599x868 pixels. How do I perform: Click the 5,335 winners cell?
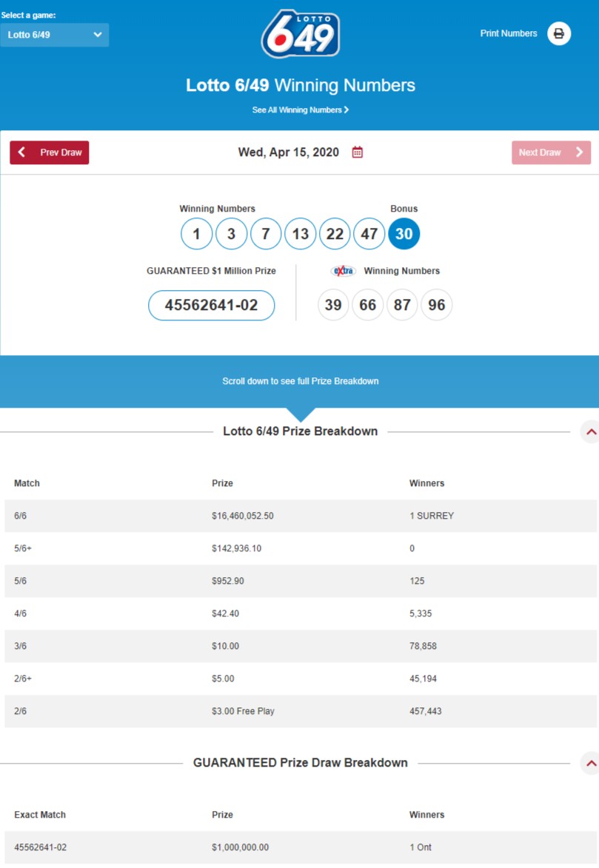click(421, 614)
